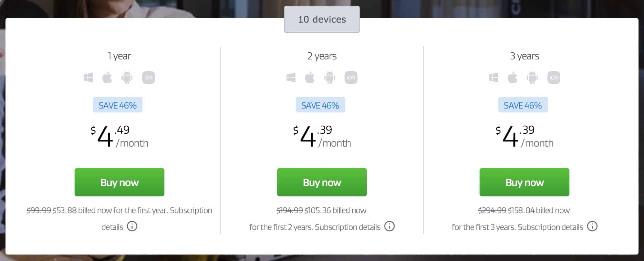Click the Android icon under 3 years plan

pos(532,78)
